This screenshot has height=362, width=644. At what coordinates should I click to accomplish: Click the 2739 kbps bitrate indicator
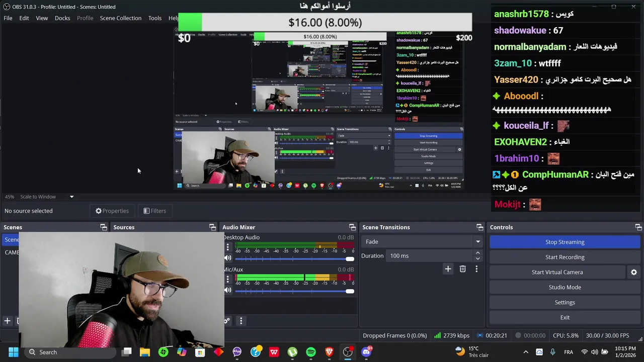click(x=452, y=335)
